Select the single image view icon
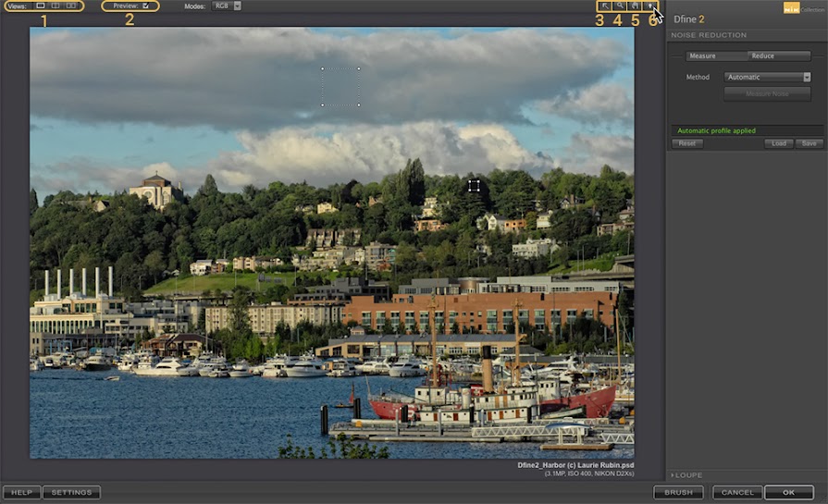The image size is (828, 504). [40, 6]
